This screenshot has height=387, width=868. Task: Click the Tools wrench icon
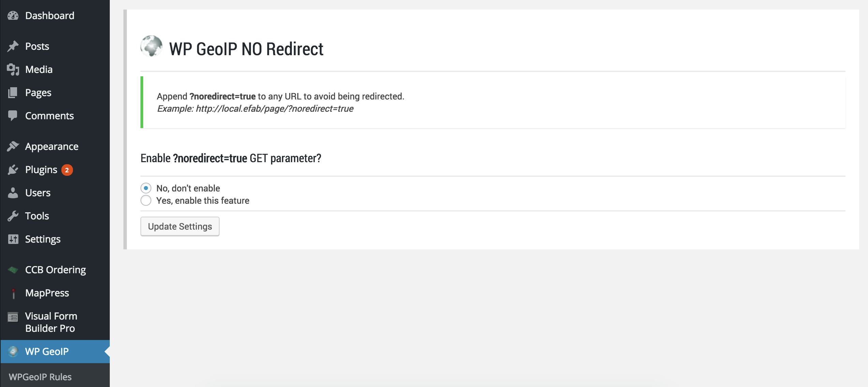click(13, 216)
